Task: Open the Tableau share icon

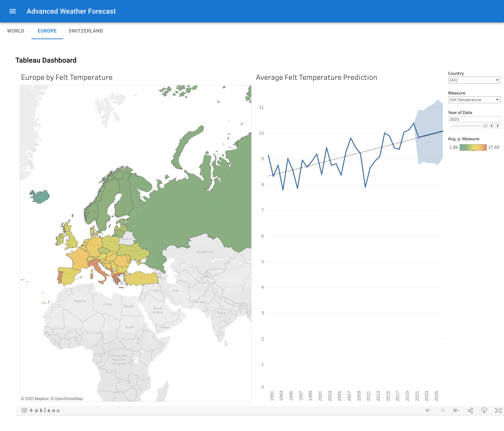Action: click(x=470, y=410)
